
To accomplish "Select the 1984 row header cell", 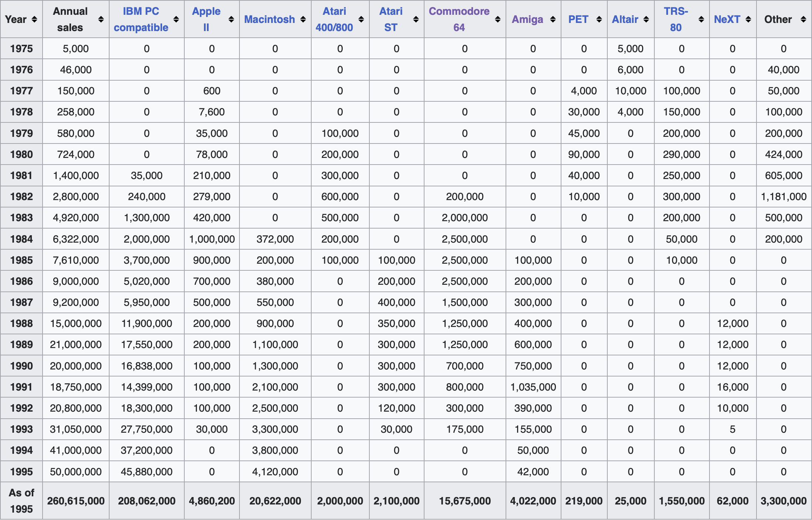I will tap(21, 239).
